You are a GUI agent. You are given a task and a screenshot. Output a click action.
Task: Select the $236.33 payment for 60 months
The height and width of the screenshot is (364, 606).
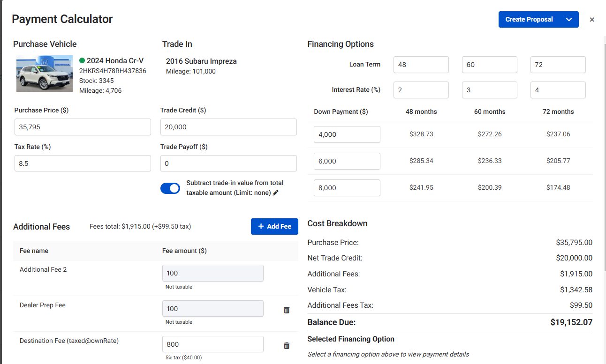tap(490, 161)
